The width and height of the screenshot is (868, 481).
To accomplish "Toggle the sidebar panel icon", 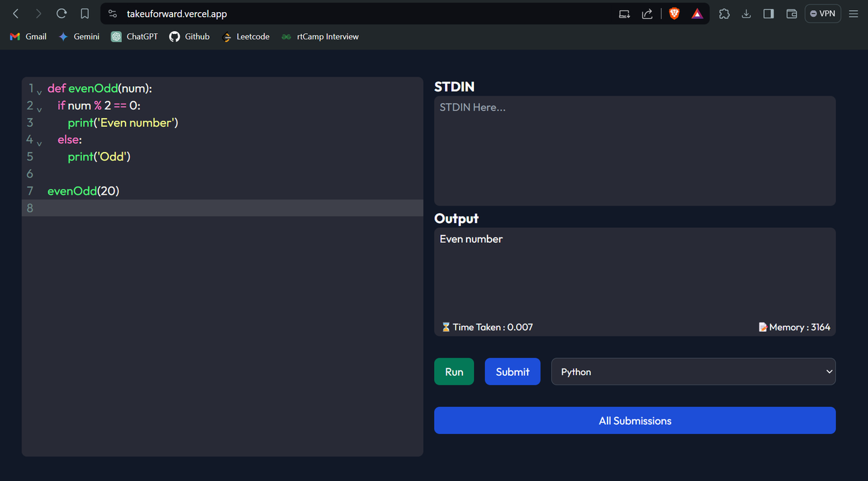I will [768, 14].
